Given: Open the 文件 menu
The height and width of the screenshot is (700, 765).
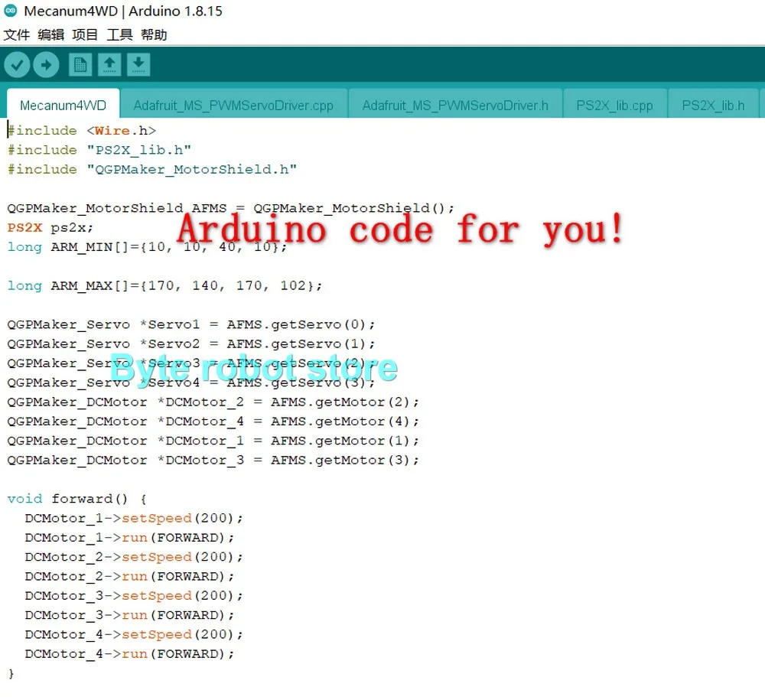Looking at the screenshot, I should coord(17,34).
